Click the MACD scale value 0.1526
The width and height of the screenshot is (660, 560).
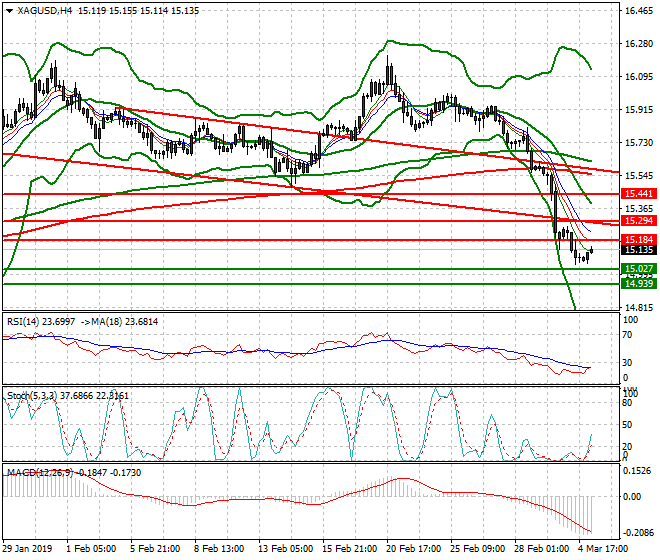point(636,471)
